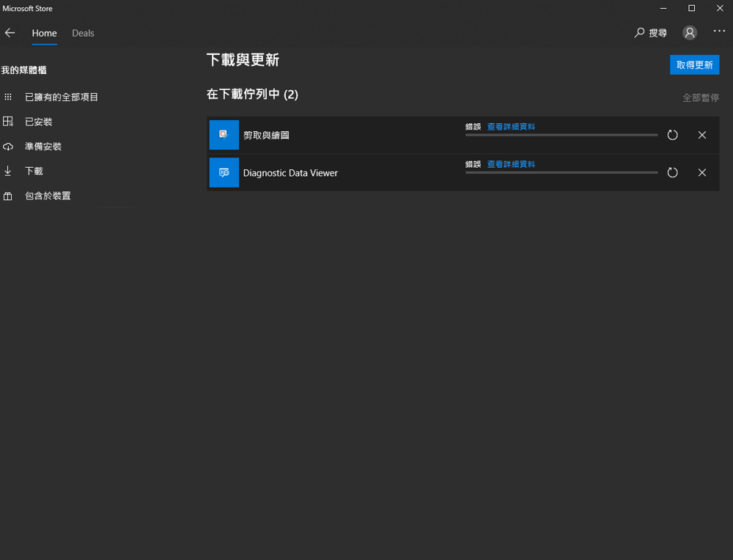Maximize the Microsoft Store window
733x560 pixels.
691,8
